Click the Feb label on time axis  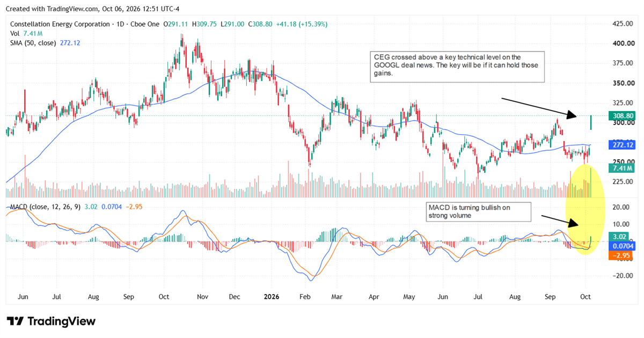[x=305, y=296]
